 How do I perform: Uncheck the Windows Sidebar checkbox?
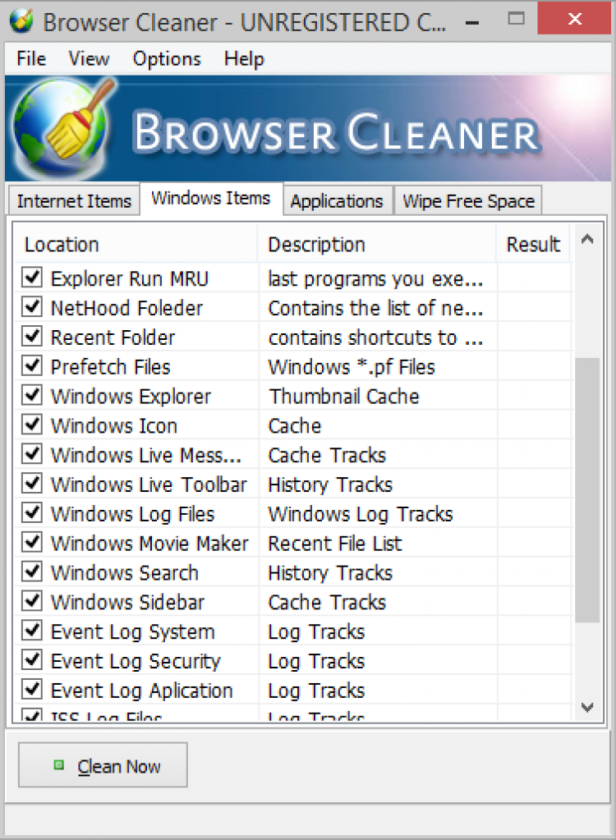(32, 602)
